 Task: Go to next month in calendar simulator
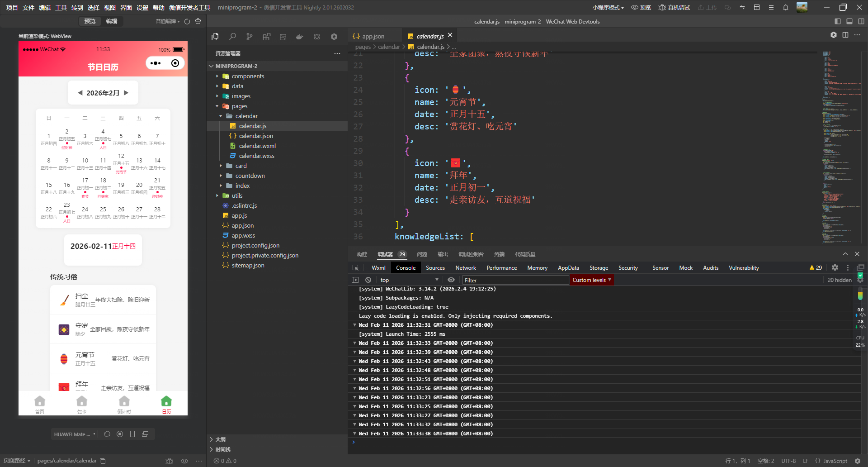[126, 93]
